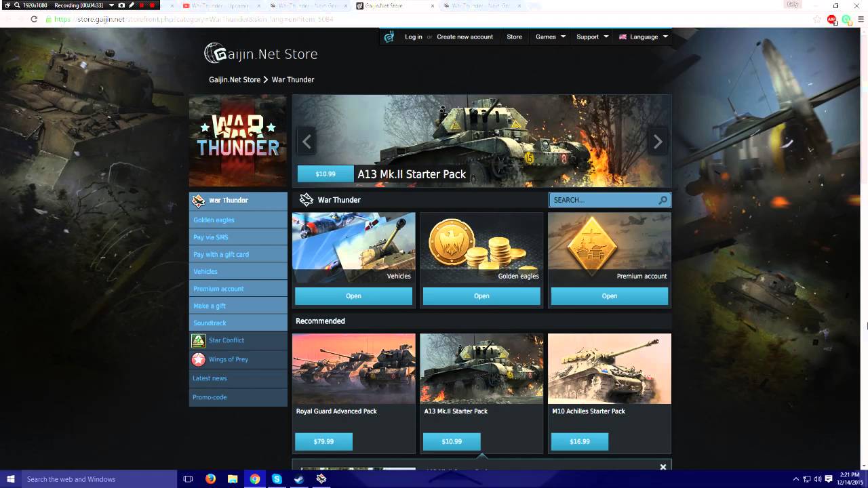This screenshot has width=868, height=488.
Task: Select Make a gift in sidebar
Action: 238,306
